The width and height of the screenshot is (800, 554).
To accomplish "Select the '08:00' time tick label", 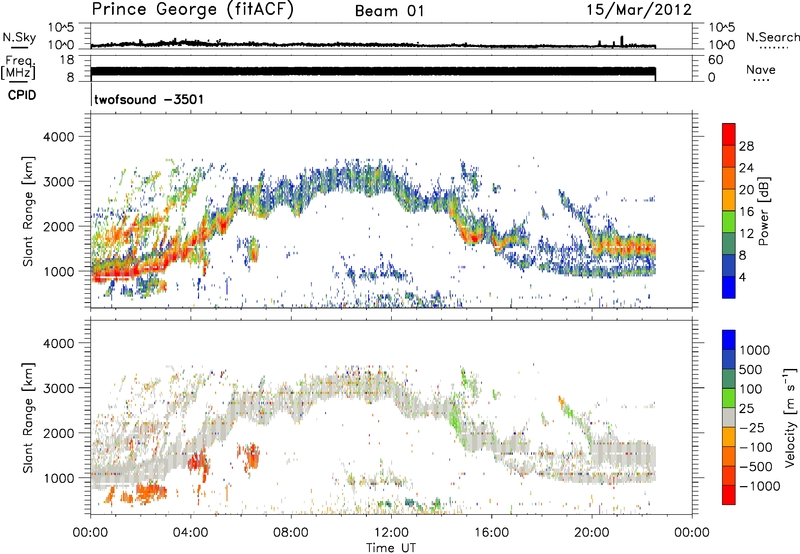I will point(290,533).
